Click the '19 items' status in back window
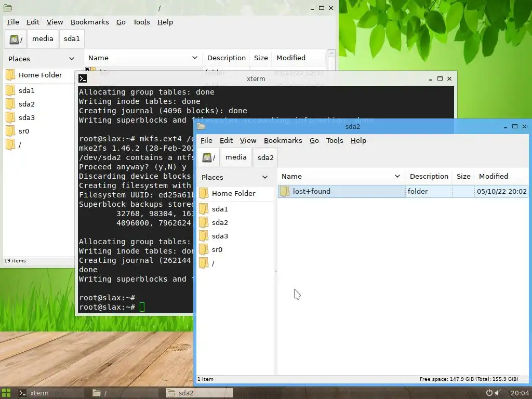 15,261
